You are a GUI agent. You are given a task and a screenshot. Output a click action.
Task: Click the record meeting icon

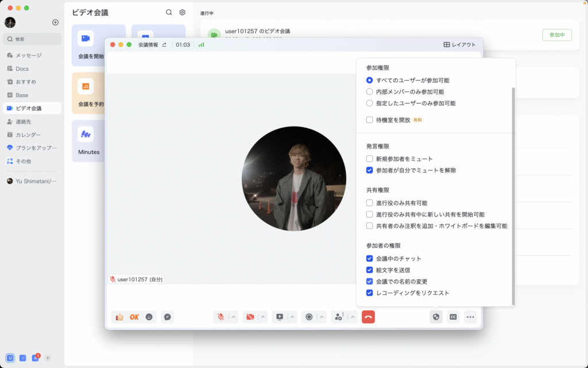point(309,317)
